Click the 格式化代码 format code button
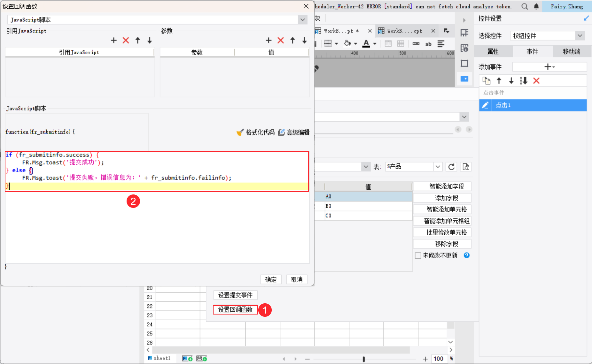The image size is (592, 364). (256, 132)
